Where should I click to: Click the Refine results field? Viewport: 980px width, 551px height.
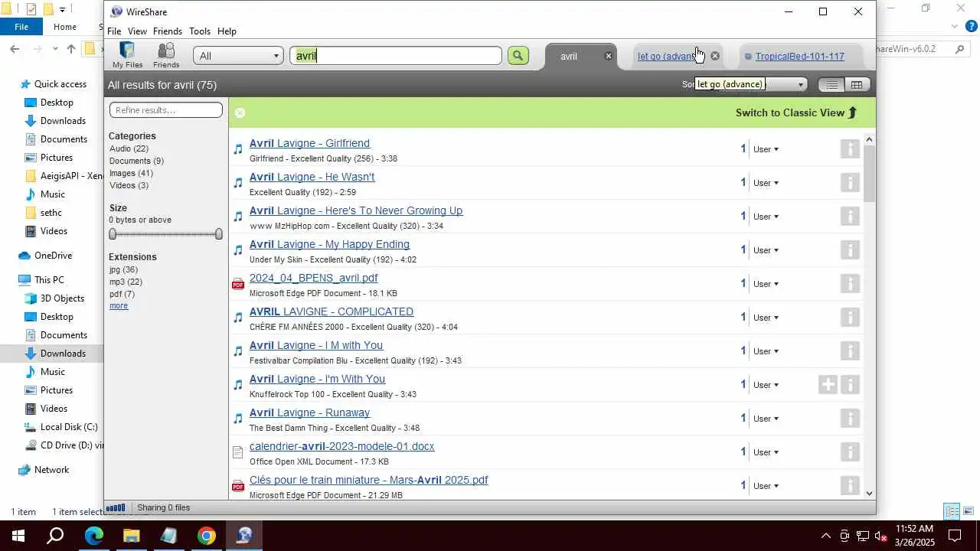(166, 110)
